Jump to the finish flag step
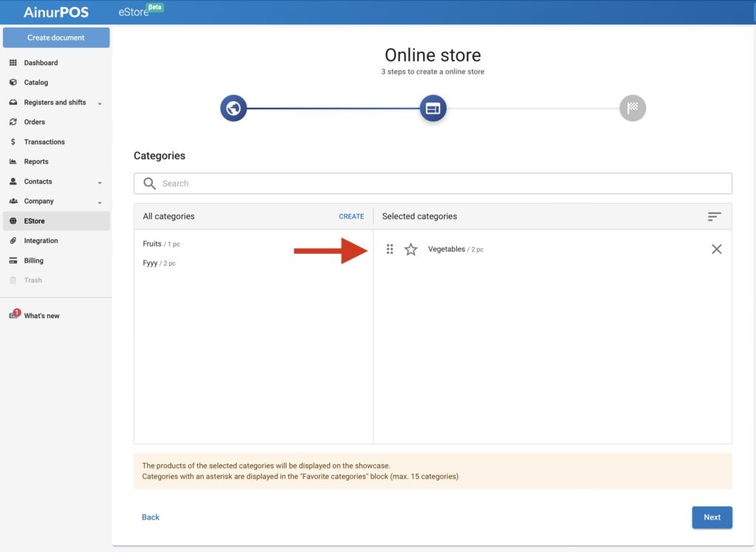The height and width of the screenshot is (552, 756). click(x=633, y=108)
